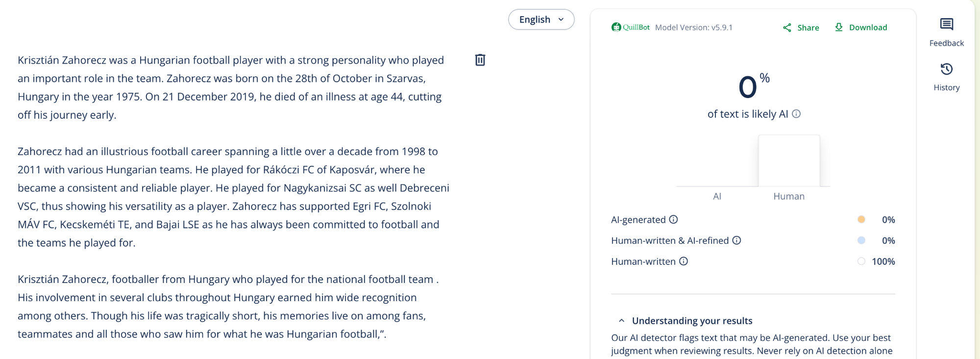Click the blue AI-refined color dot
This screenshot has height=359, width=980.
pos(861,240)
